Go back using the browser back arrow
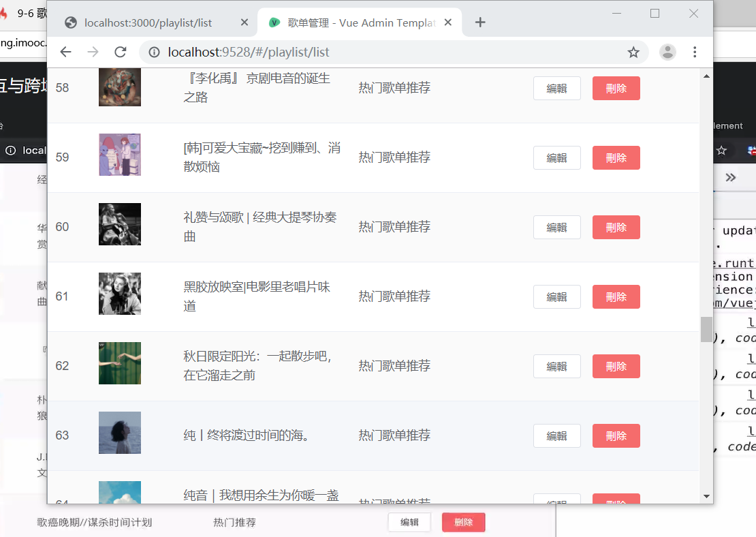The image size is (756, 537). click(65, 52)
